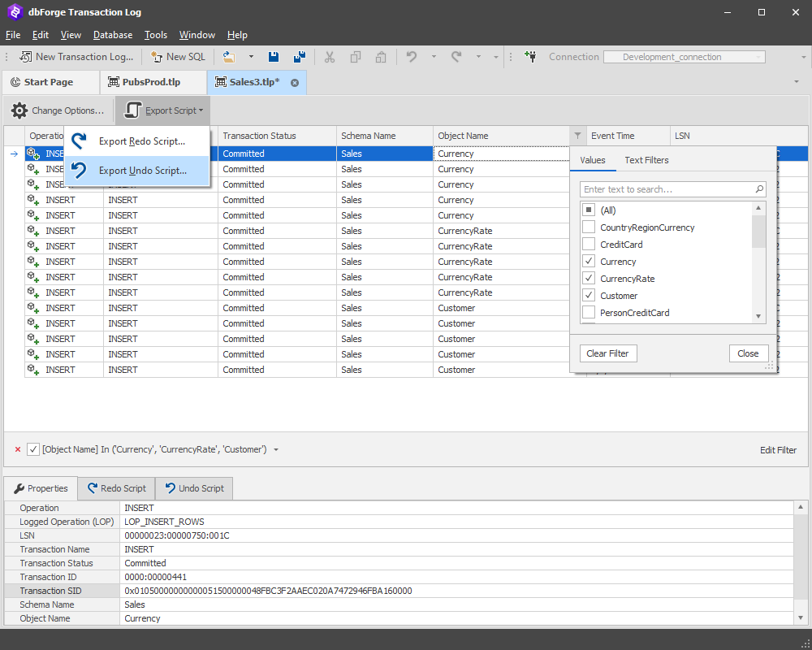Toggle the (All) checkbox
The width and height of the screenshot is (812, 650).
click(x=588, y=210)
